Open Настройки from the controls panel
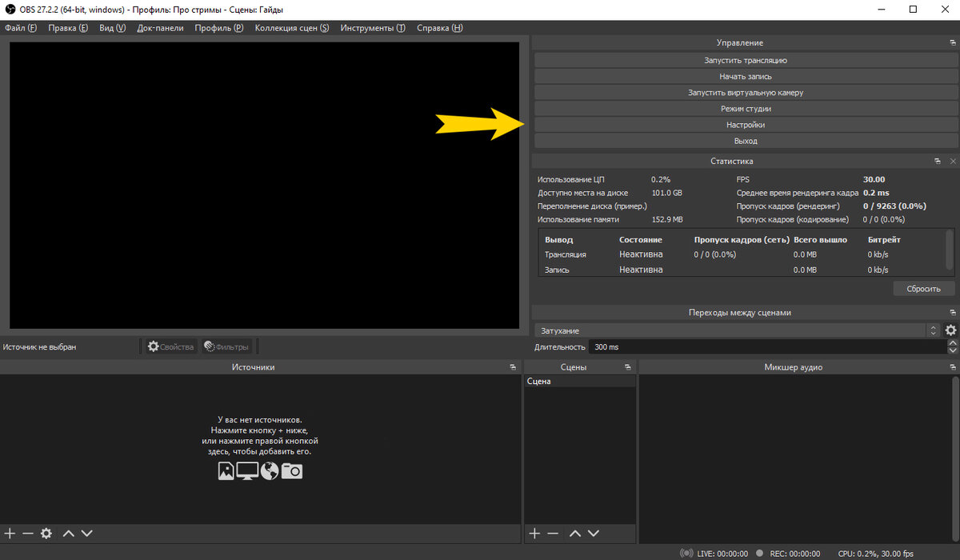This screenshot has width=960, height=560. (746, 125)
